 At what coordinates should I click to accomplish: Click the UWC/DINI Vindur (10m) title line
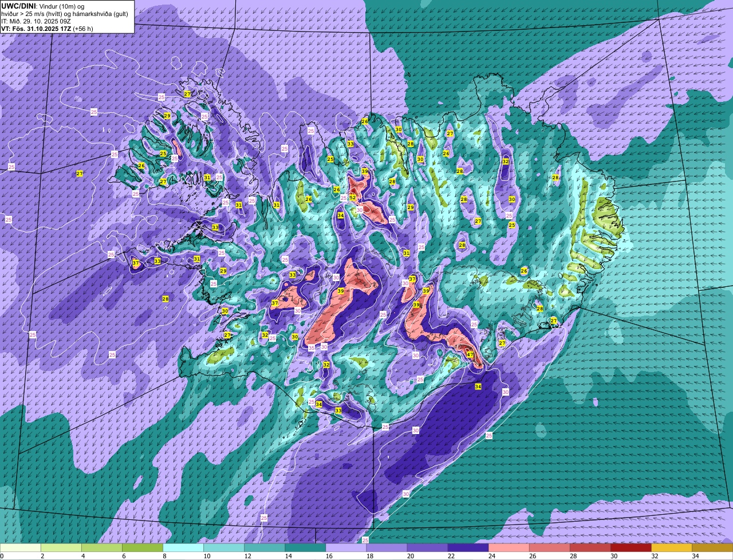click(x=43, y=6)
